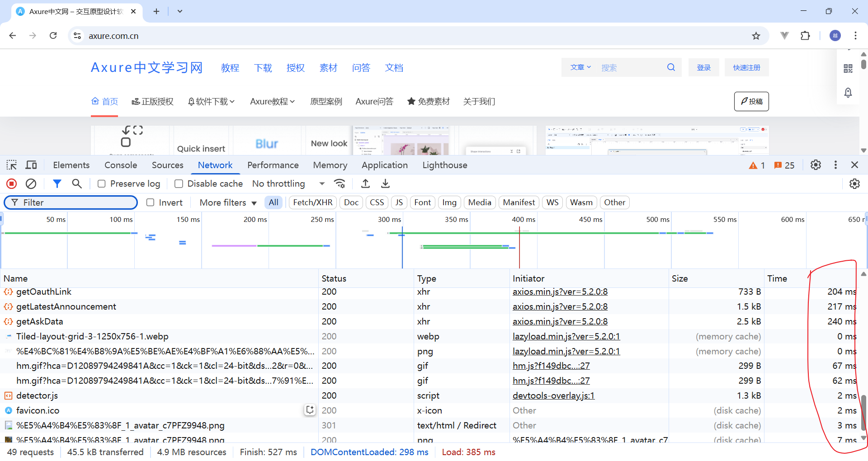Expand More filters dropdown
This screenshot has height=461, width=868.
228,202
